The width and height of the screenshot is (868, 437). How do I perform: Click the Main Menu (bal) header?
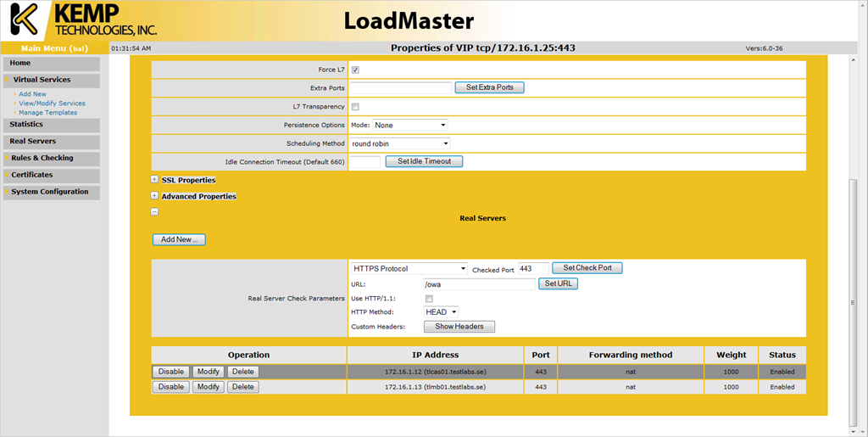54,48
